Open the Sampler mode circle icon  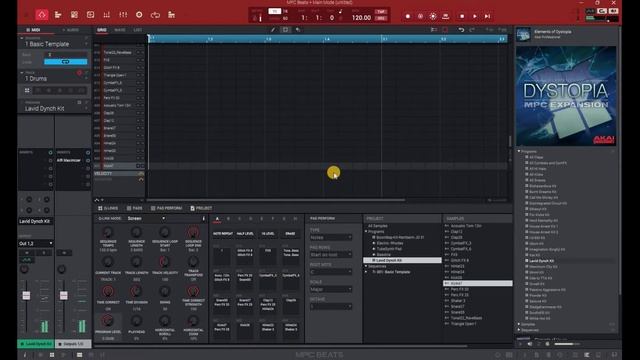pyautogui.click(x=139, y=15)
